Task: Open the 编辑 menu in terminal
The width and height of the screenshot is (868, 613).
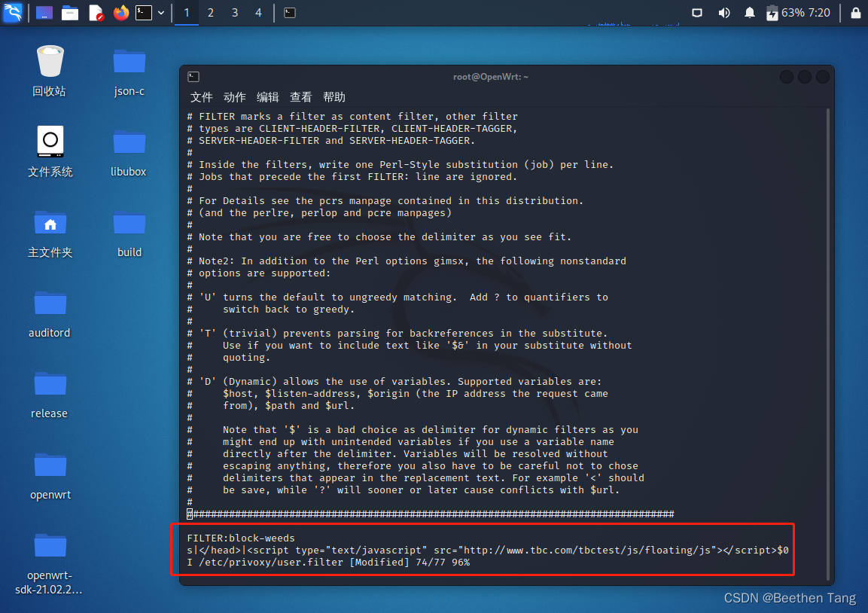Action: coord(268,97)
